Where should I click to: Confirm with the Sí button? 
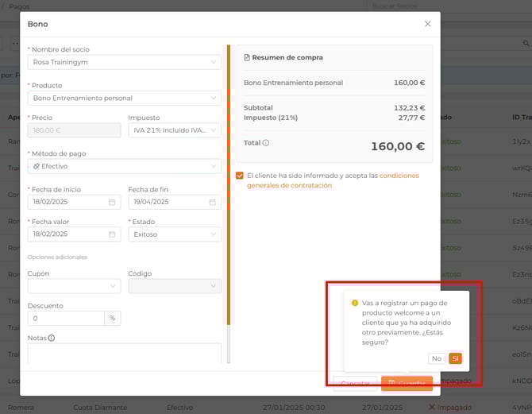[x=455, y=358]
